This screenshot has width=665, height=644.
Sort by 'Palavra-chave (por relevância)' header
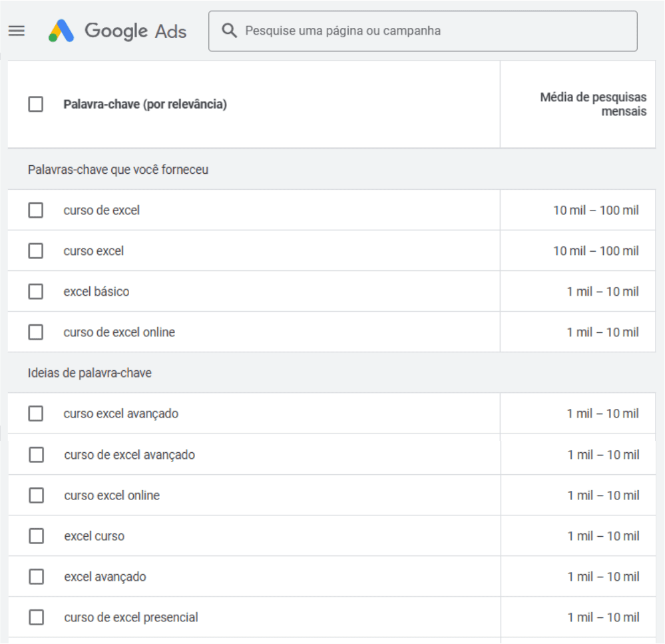click(x=145, y=105)
